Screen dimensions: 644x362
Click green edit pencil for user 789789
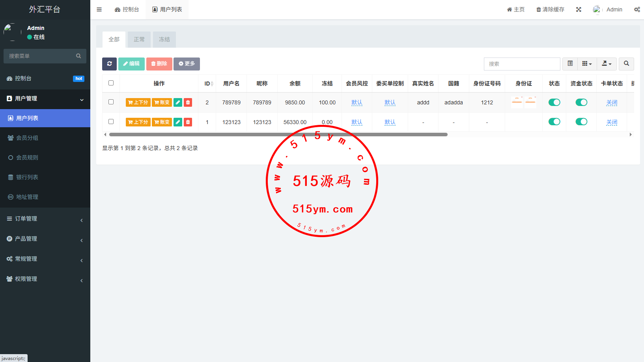pos(178,102)
